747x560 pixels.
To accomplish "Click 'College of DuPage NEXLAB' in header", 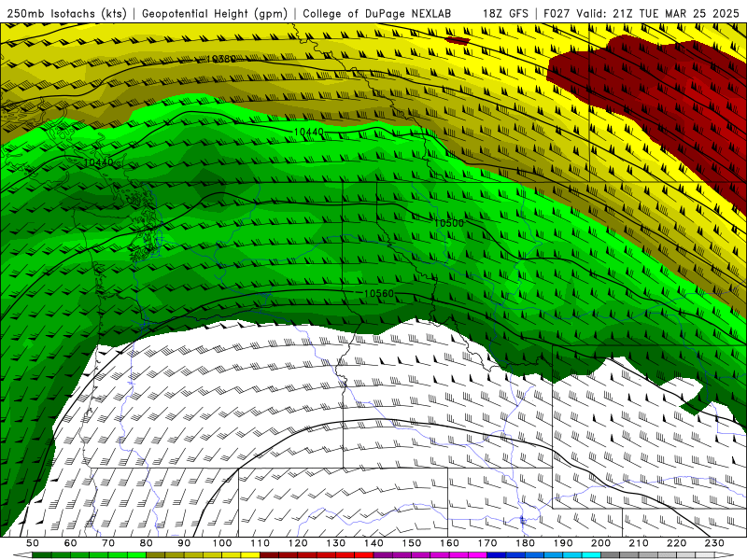I will (377, 14).
